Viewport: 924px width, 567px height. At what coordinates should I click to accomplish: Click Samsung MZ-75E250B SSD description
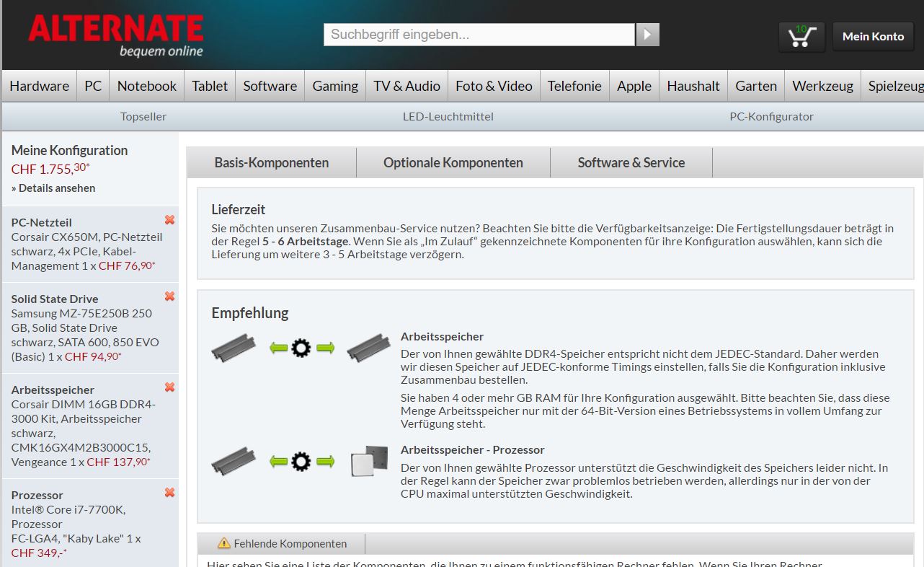pos(85,335)
